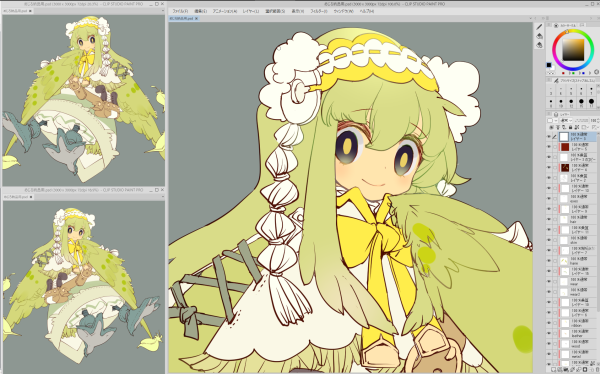Screen dimensions: 600x374
Task: Click the blue RGB indicator below wheel
Action: [x=583, y=73]
